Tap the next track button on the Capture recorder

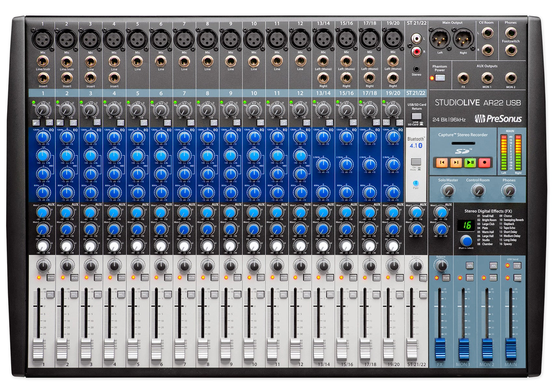(456, 162)
